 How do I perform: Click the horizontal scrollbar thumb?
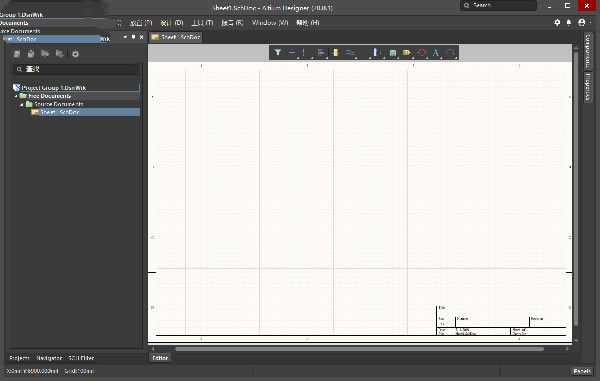pyautogui.click(x=359, y=349)
